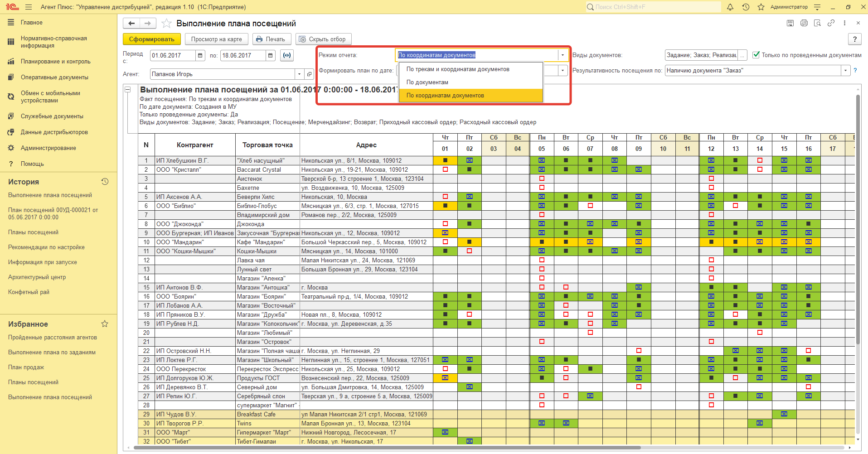The height and width of the screenshot is (454, 868).
Task: Select 'По документам' from the dropdown list
Action: 427,82
